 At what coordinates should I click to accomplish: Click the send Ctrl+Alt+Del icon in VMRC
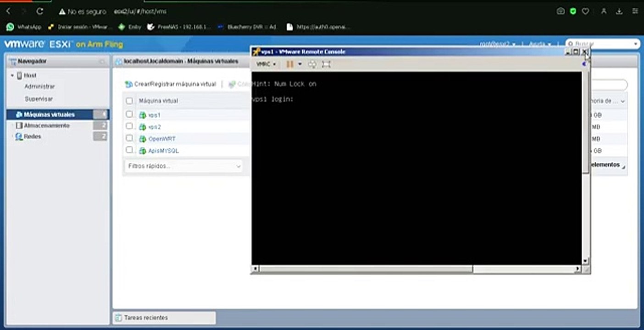click(312, 64)
